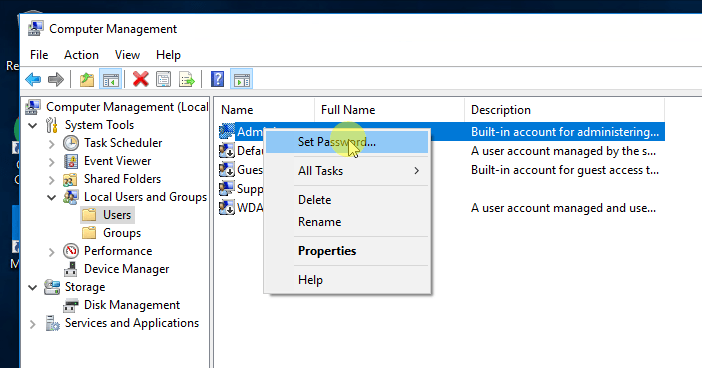Expand Services and Applications node
This screenshot has width=702, height=368.
(x=33, y=324)
